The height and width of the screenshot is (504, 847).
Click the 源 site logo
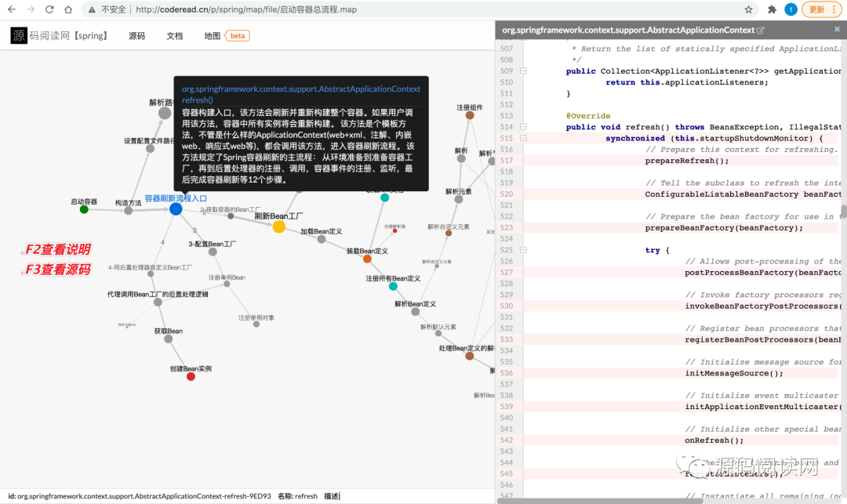(x=19, y=35)
